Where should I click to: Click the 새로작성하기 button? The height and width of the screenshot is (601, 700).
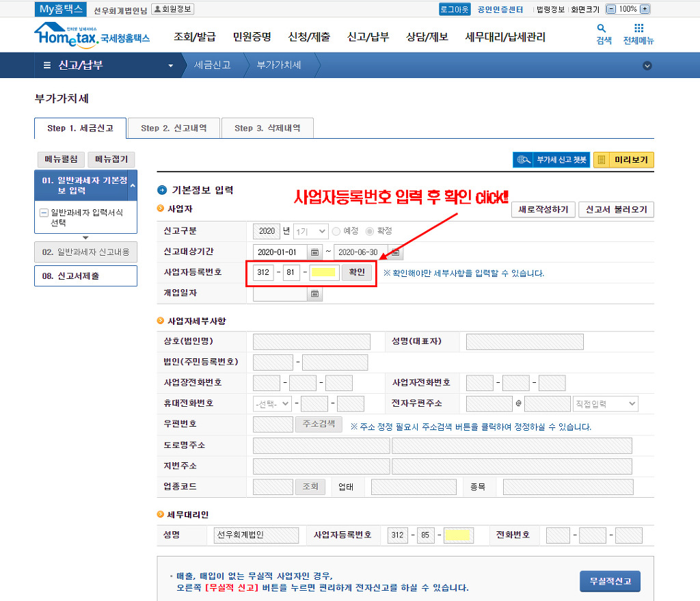(x=543, y=209)
